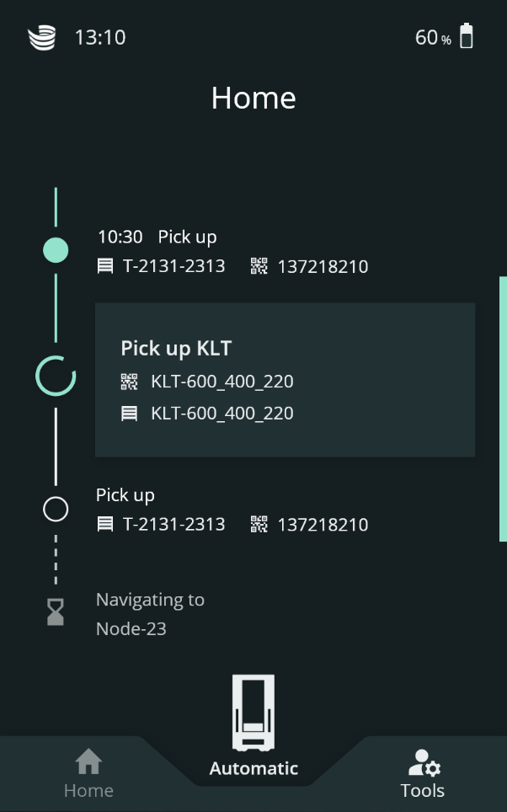Click the 13:10 clock in status bar

point(100,38)
